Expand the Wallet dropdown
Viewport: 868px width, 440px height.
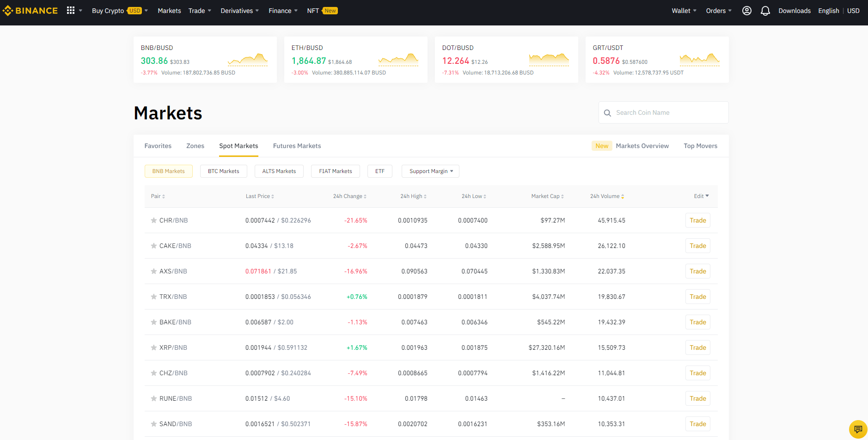point(684,11)
